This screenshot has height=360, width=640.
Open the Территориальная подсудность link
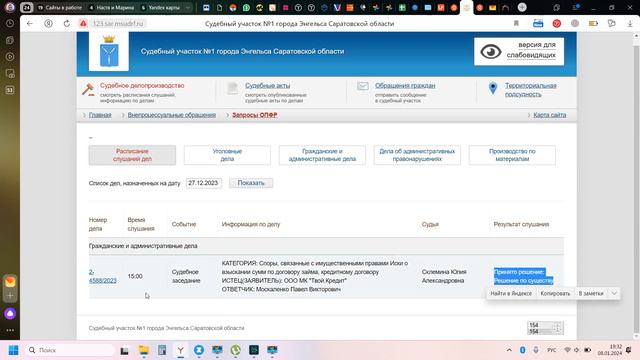click(531, 90)
